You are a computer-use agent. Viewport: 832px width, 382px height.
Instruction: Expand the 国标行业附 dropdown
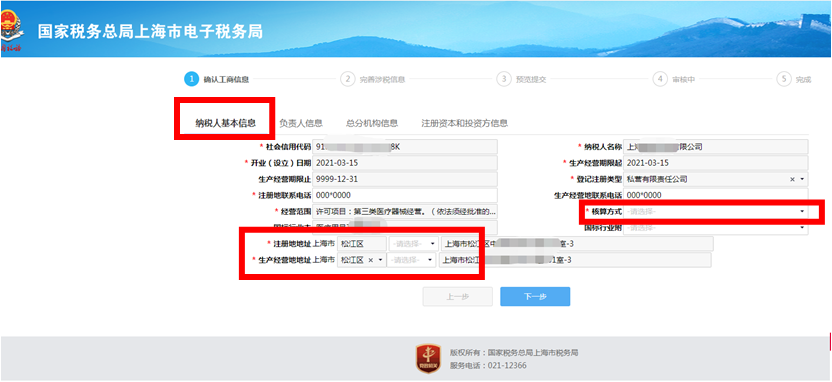tap(715, 228)
